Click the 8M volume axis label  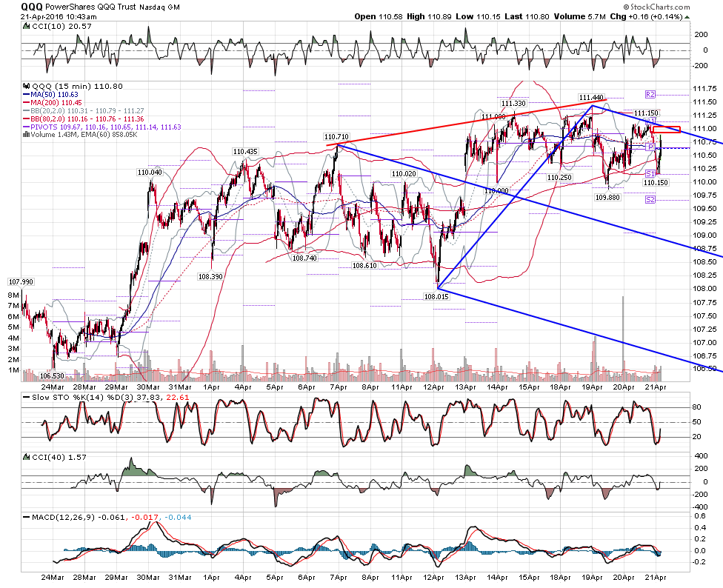tap(13, 295)
